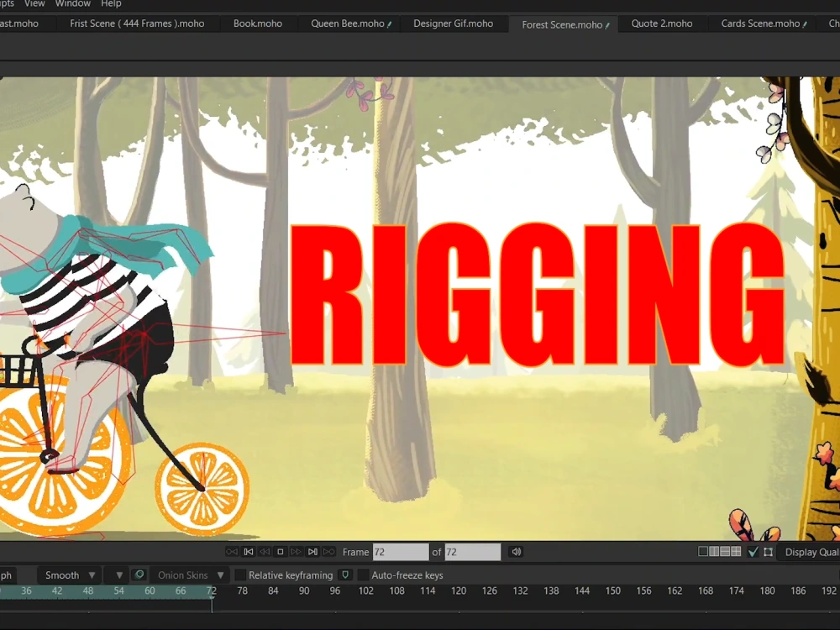
Task: Open the Window menu
Action: pos(72,4)
